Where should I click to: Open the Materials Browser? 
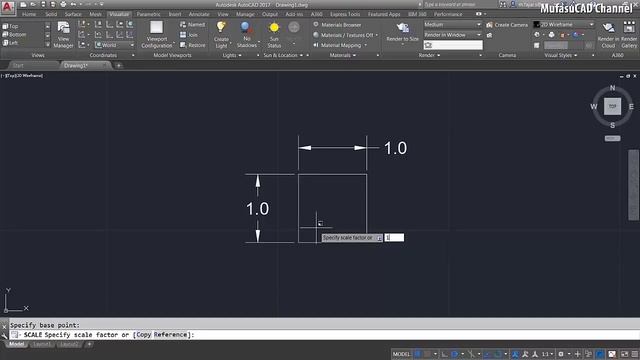click(337, 24)
